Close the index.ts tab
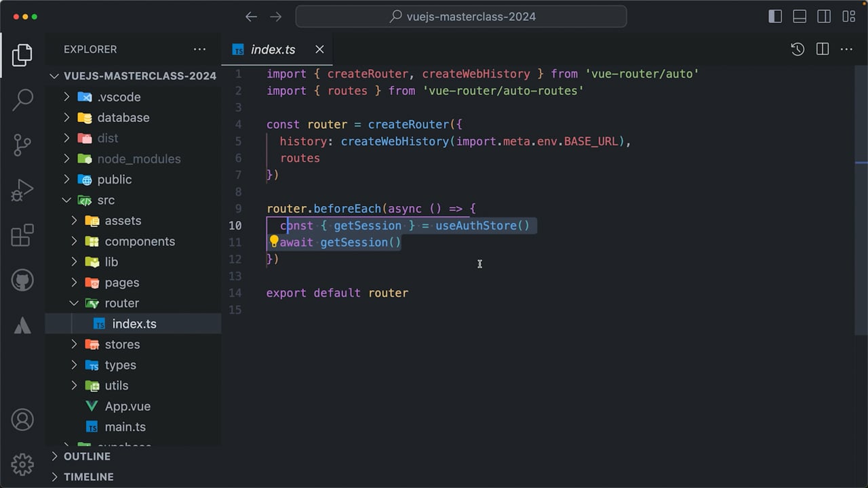The width and height of the screenshot is (868, 488). click(319, 49)
